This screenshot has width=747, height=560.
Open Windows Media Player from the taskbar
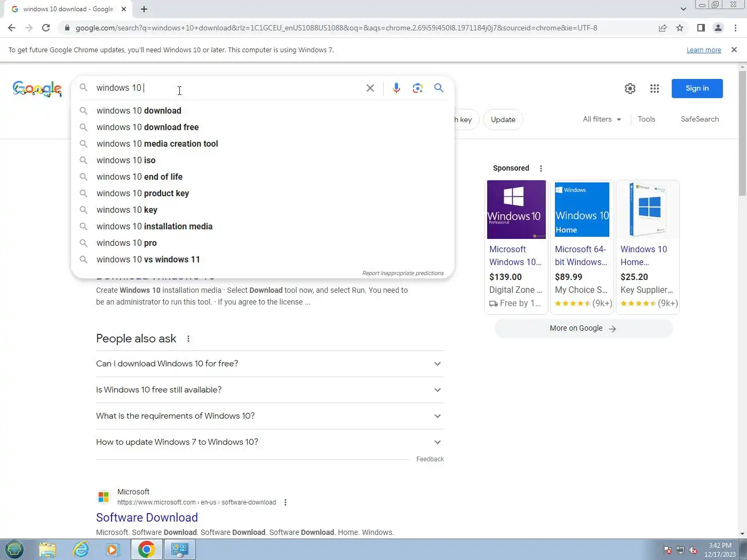point(113,549)
